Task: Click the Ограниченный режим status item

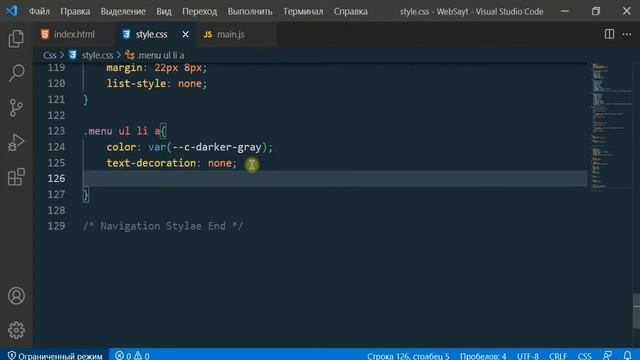Action: click(55, 356)
